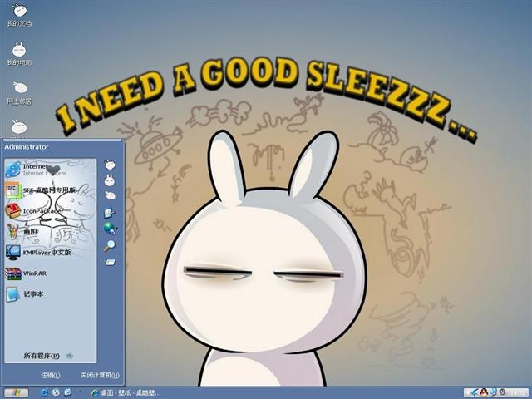Open the globe network icon in start menu

[x=110, y=229]
